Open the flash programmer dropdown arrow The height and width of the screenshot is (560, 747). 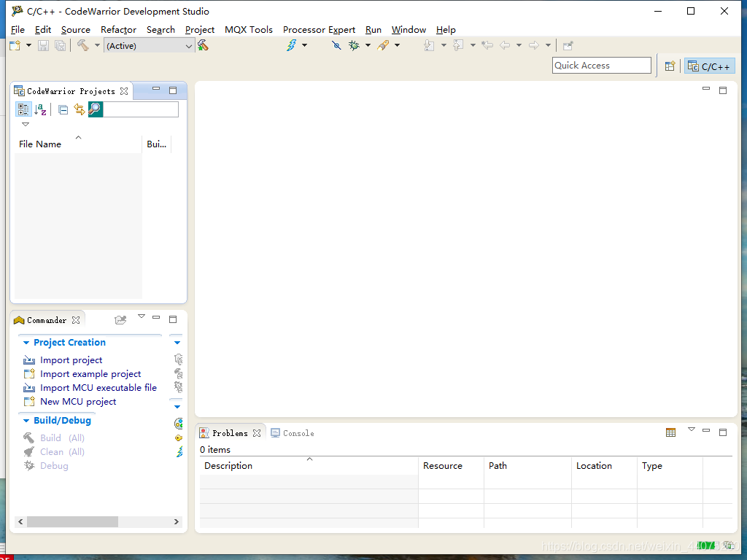(x=305, y=46)
